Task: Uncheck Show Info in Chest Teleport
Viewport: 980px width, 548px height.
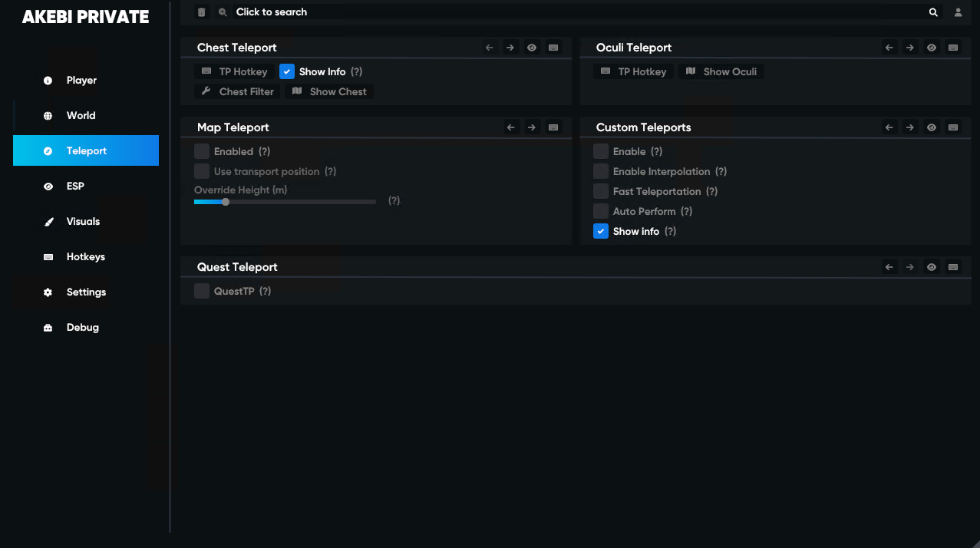Action: click(x=287, y=71)
